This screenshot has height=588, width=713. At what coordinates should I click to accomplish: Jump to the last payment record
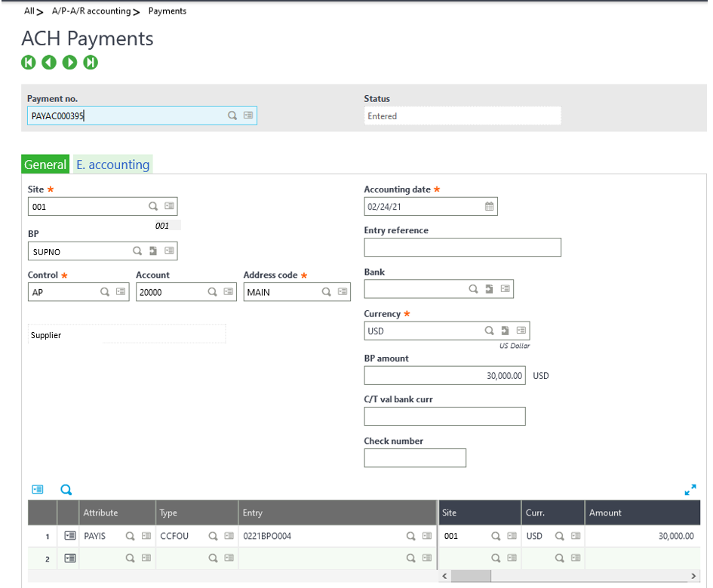91,63
